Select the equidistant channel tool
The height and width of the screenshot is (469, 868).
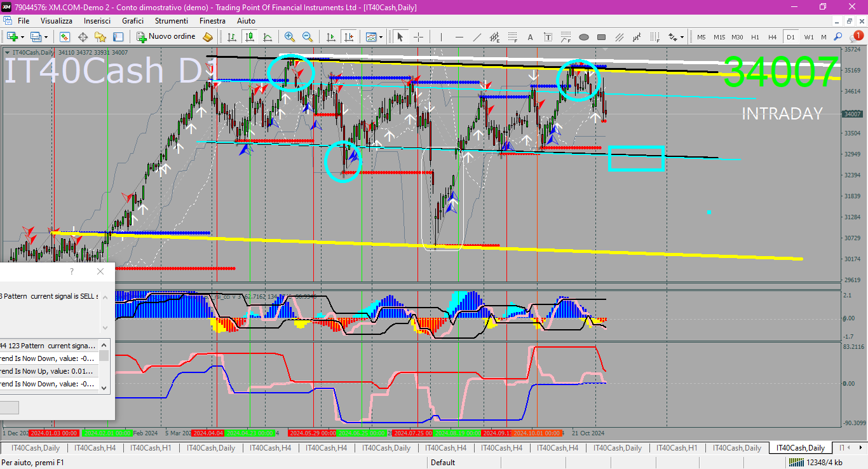tap(495, 37)
